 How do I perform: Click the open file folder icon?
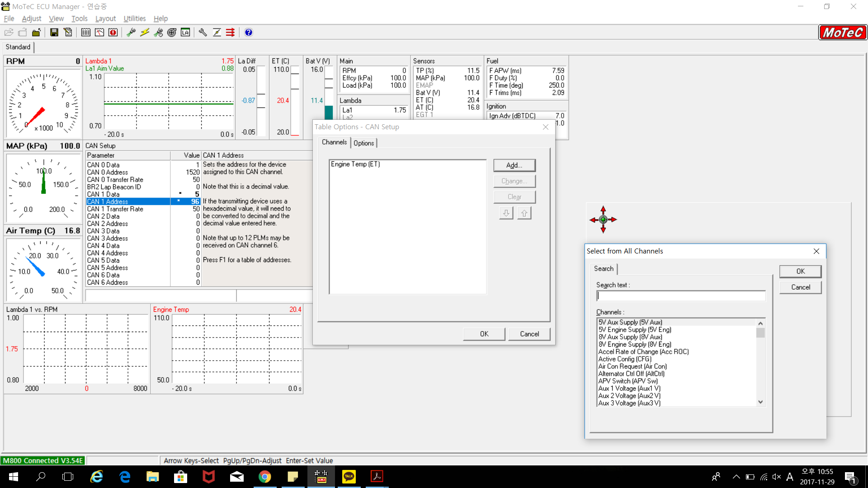click(9, 33)
